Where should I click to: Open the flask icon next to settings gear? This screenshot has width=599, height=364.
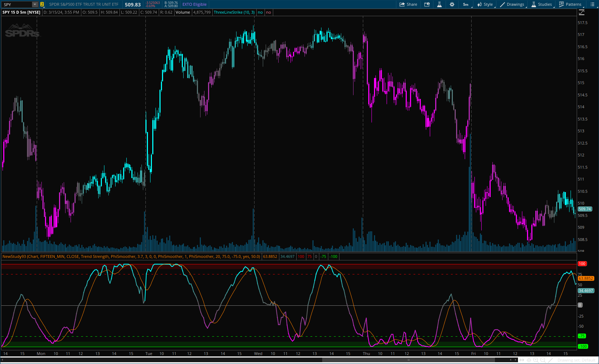pyautogui.click(x=440, y=4)
